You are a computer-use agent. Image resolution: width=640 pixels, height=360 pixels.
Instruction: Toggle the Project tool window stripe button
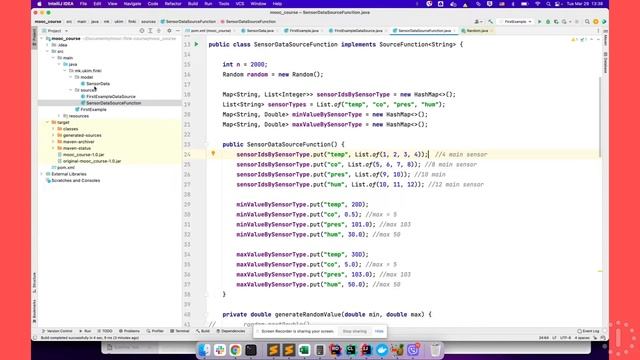click(x=34, y=38)
